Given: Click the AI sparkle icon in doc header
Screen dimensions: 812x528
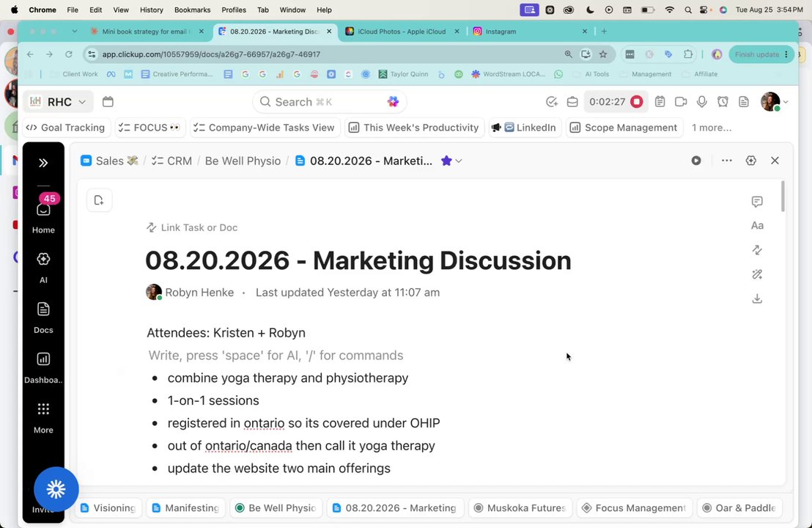Looking at the screenshot, I should (x=751, y=161).
